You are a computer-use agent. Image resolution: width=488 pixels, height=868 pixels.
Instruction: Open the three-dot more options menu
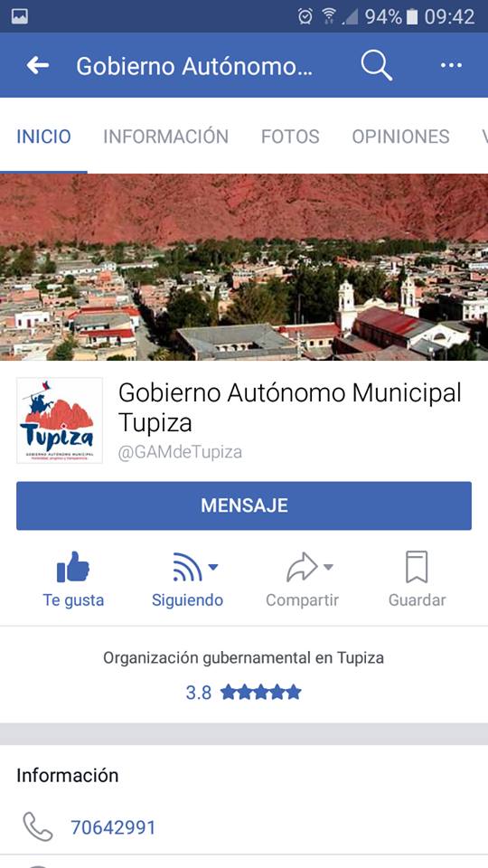coord(451,65)
